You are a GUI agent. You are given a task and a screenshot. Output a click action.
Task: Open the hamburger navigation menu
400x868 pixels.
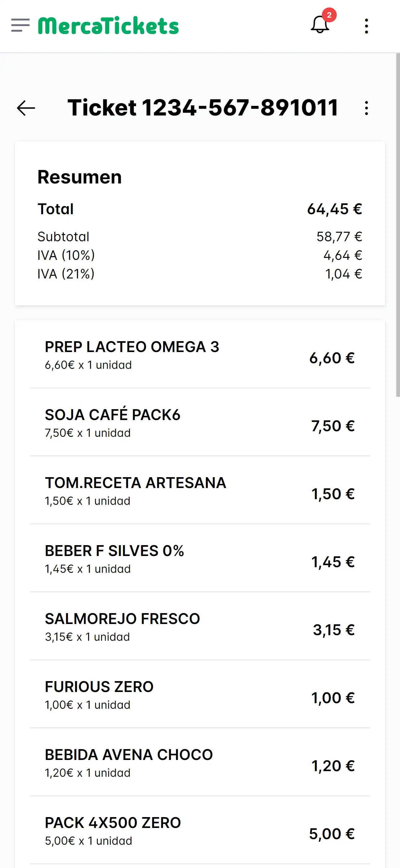click(x=20, y=25)
